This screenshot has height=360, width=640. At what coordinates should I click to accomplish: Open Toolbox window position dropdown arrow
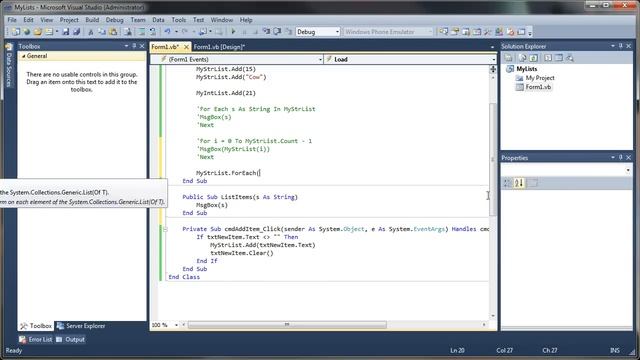[x=127, y=46]
